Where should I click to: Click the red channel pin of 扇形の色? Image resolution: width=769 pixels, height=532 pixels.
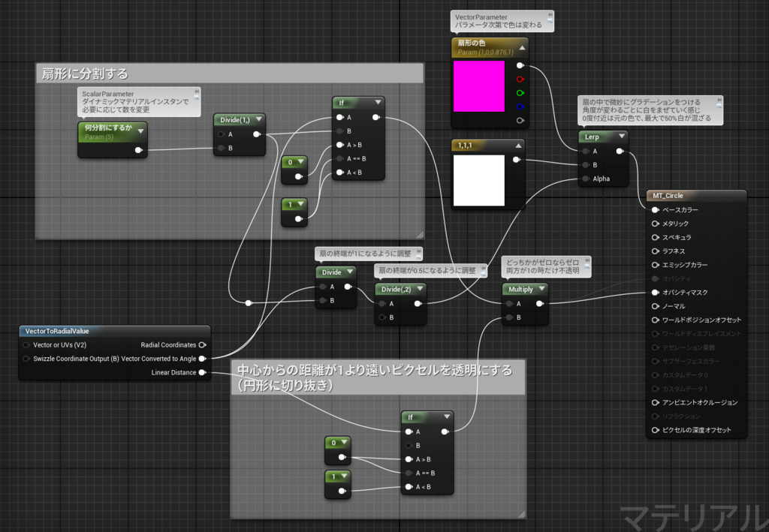click(520, 79)
